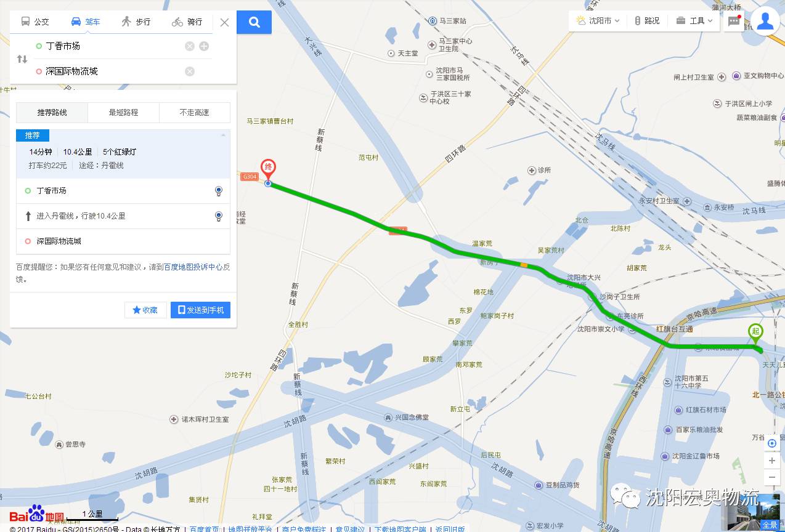785x532 pixels.
Task: Click 发送到手机 button
Action: (x=200, y=310)
